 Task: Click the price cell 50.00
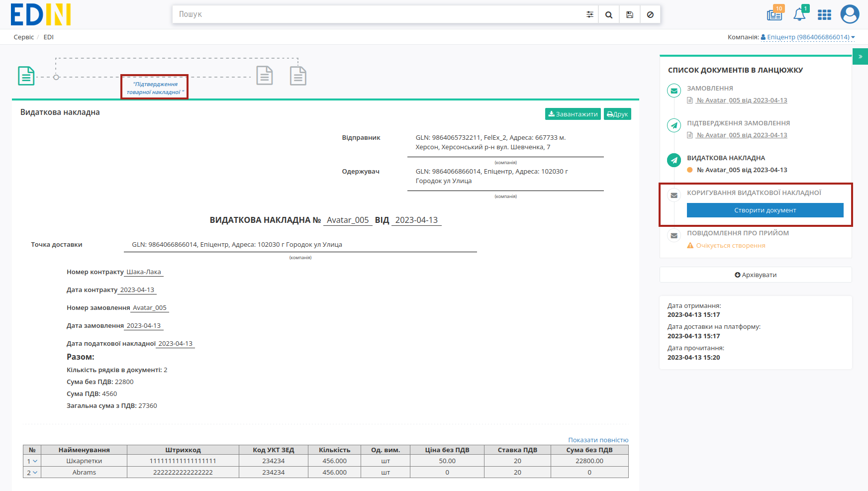coord(447,461)
